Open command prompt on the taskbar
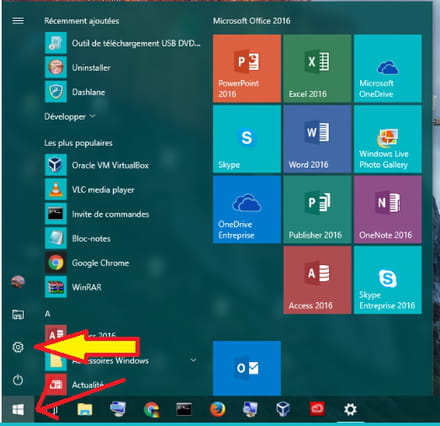 point(184,409)
